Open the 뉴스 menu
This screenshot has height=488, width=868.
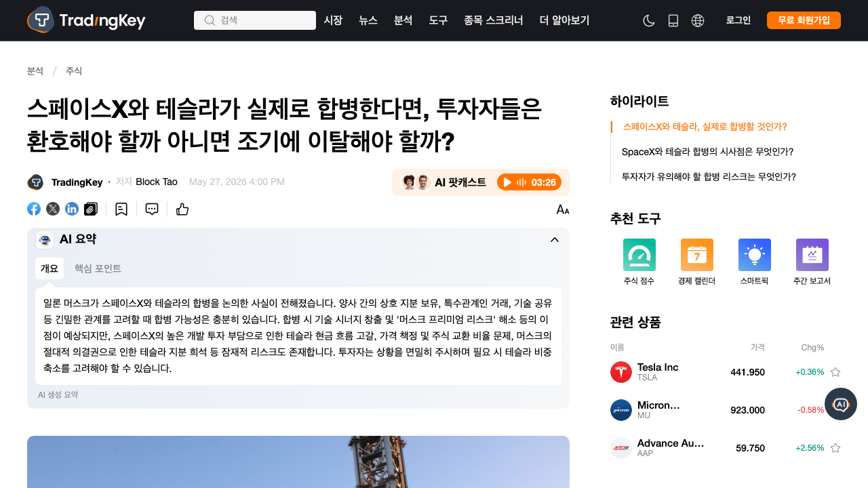[368, 20]
